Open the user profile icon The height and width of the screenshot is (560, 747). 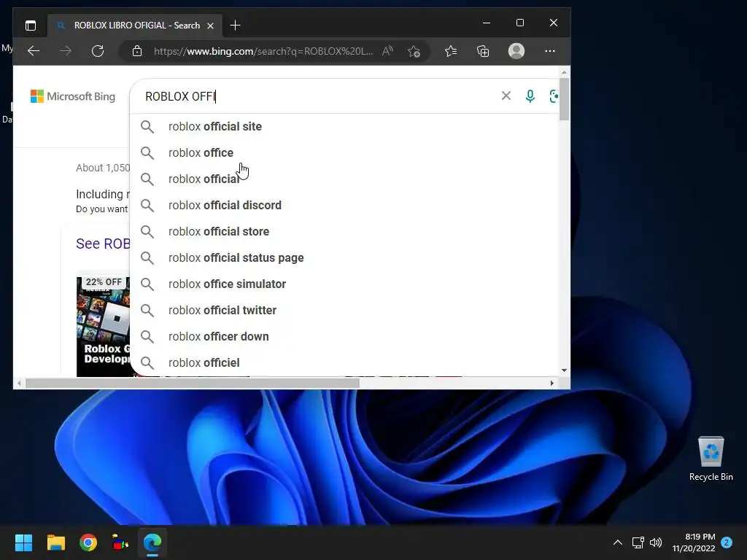(x=516, y=51)
